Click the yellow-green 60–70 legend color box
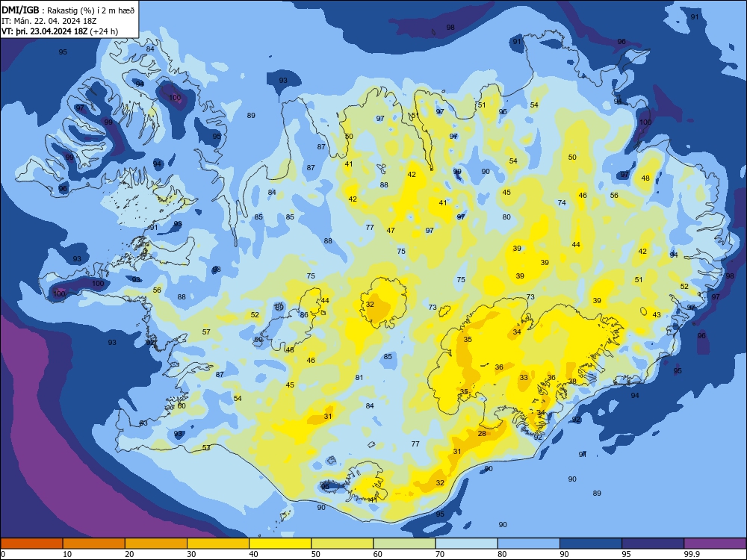 click(404, 544)
